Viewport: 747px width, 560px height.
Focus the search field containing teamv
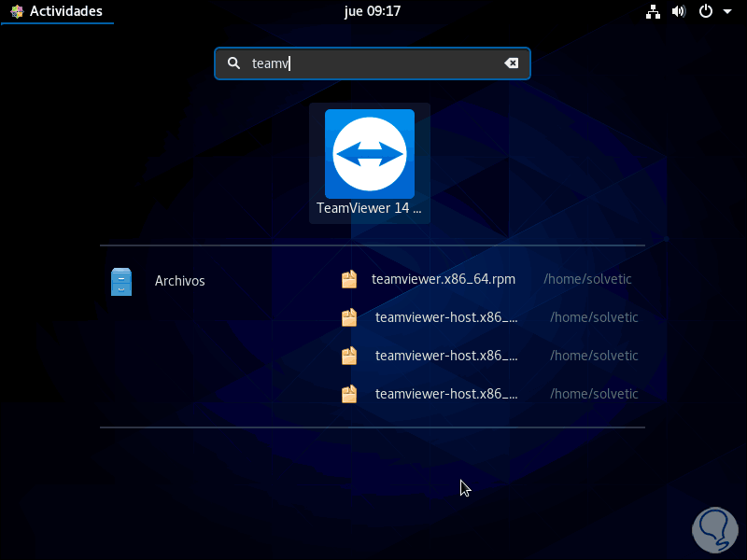click(x=372, y=63)
